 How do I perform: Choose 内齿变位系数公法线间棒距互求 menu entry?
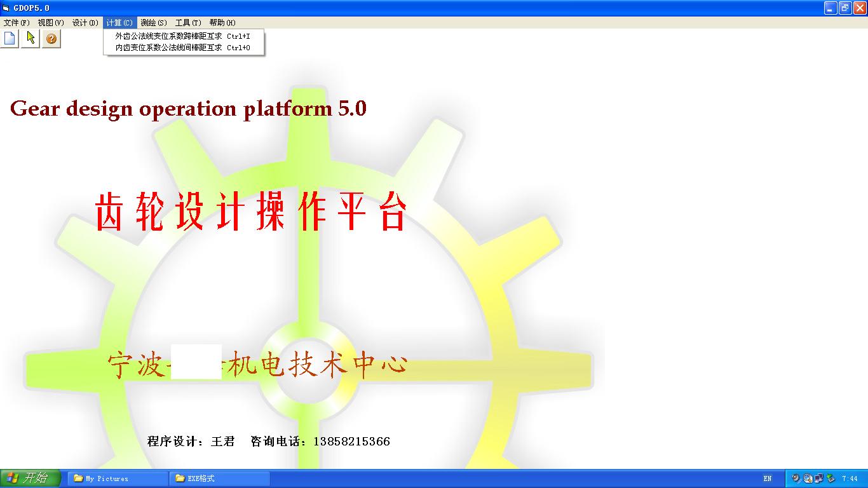coord(184,48)
